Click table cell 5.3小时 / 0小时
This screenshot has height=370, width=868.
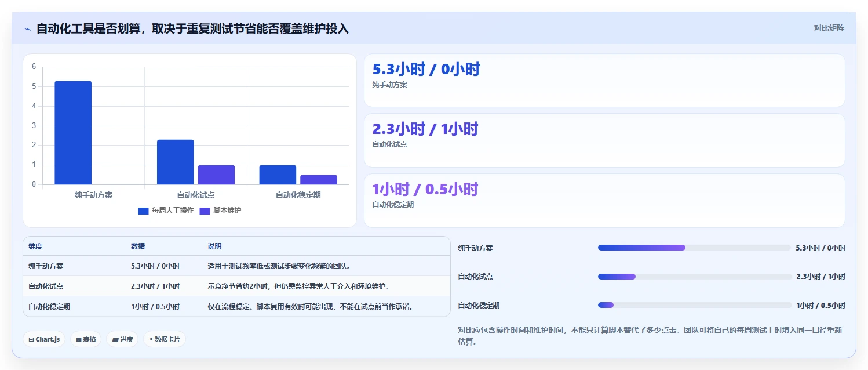point(155,266)
